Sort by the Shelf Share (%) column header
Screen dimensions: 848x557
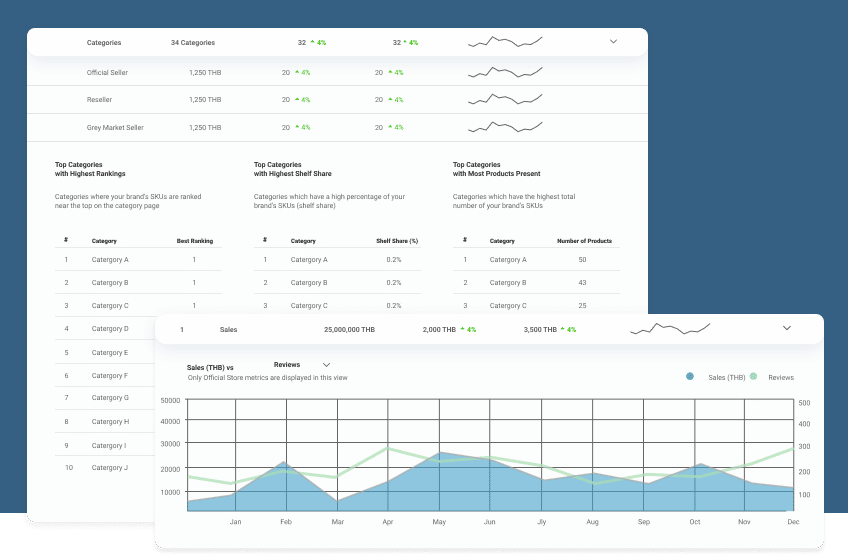[x=396, y=241]
